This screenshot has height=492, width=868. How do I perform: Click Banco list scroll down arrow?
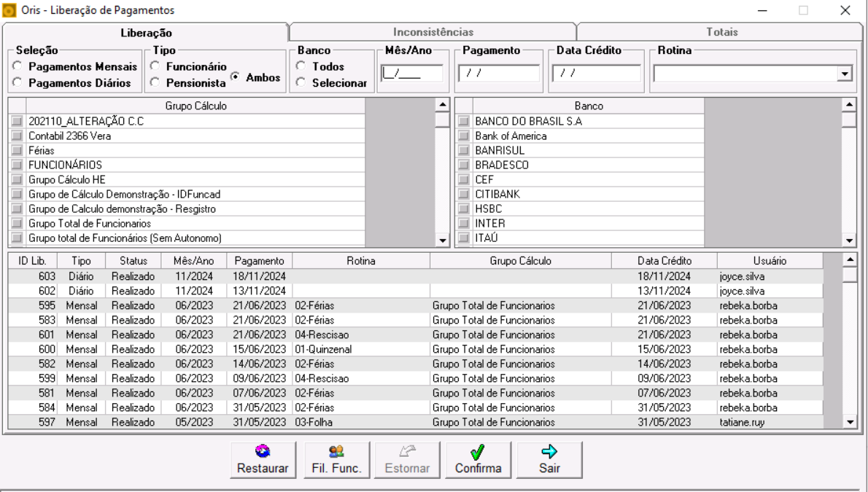pyautogui.click(x=849, y=241)
